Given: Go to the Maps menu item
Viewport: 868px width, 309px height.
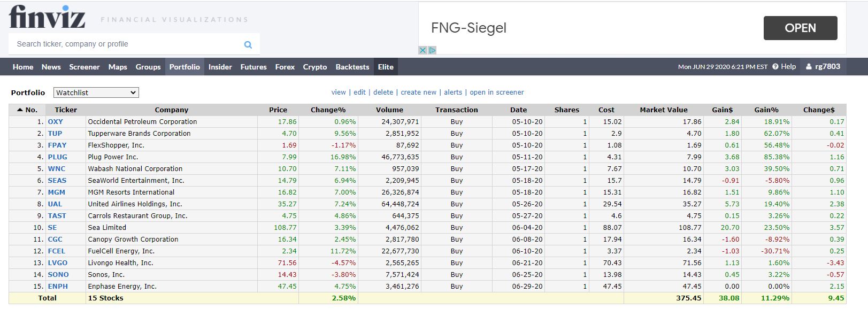Looking at the screenshot, I should click(x=118, y=67).
